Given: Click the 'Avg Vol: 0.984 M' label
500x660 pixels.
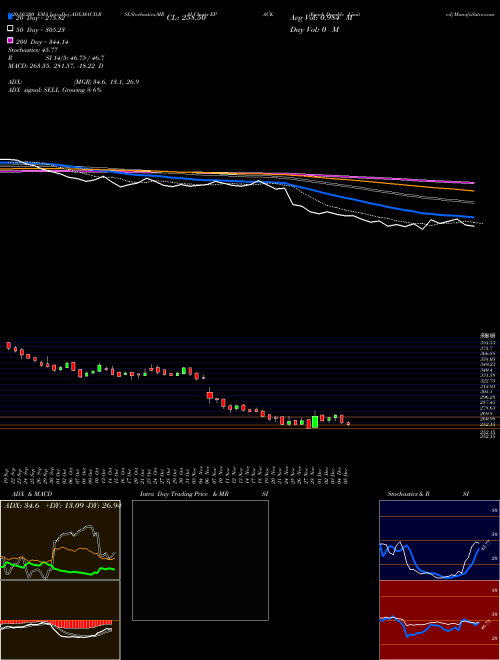Looking at the screenshot, I should point(321,18).
